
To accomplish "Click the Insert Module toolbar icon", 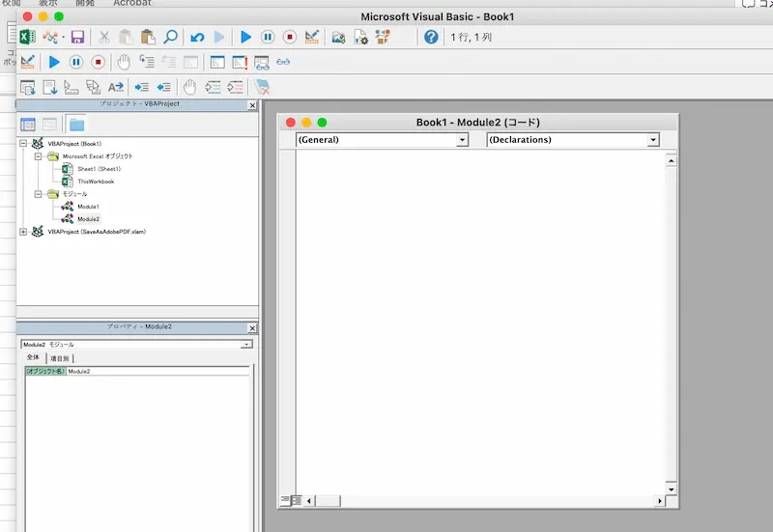I will tap(50, 37).
